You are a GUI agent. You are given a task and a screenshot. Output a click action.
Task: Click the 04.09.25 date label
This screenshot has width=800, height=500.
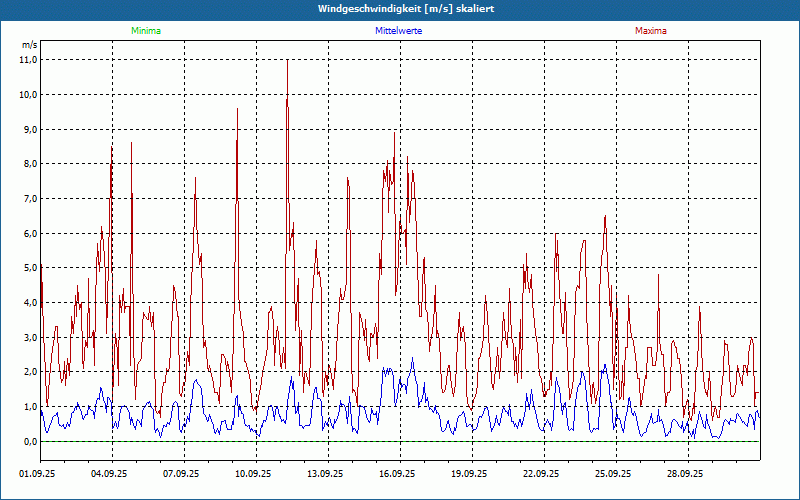(x=109, y=474)
